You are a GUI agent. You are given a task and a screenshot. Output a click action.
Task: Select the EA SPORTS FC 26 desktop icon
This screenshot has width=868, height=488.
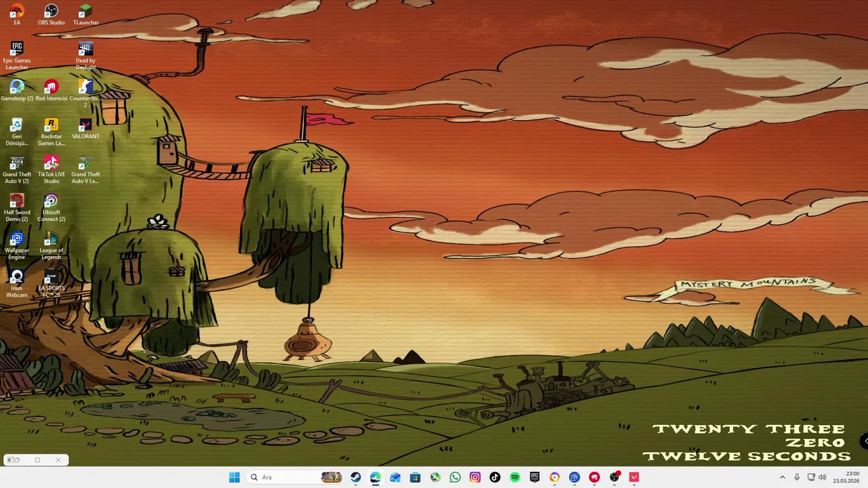(51, 283)
